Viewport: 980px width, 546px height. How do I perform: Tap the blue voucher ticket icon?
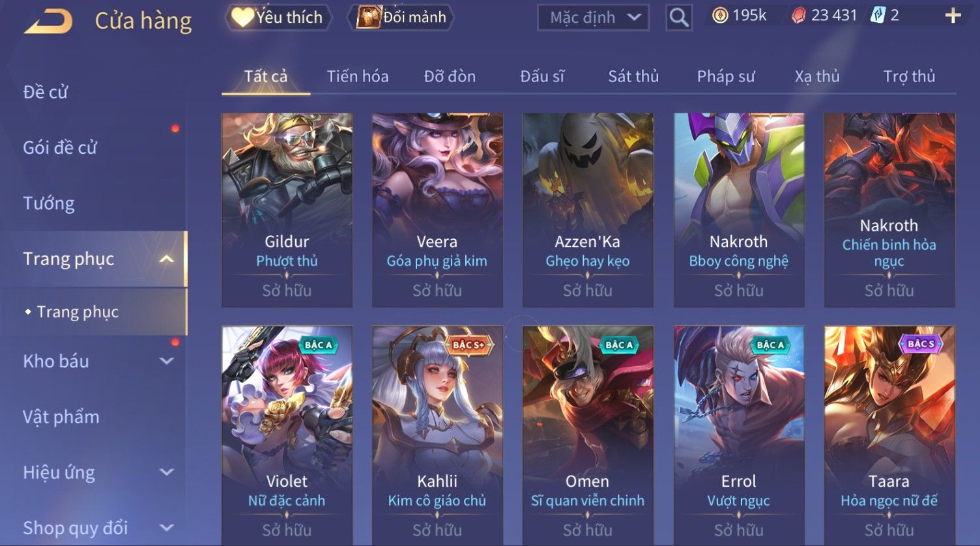(x=878, y=16)
